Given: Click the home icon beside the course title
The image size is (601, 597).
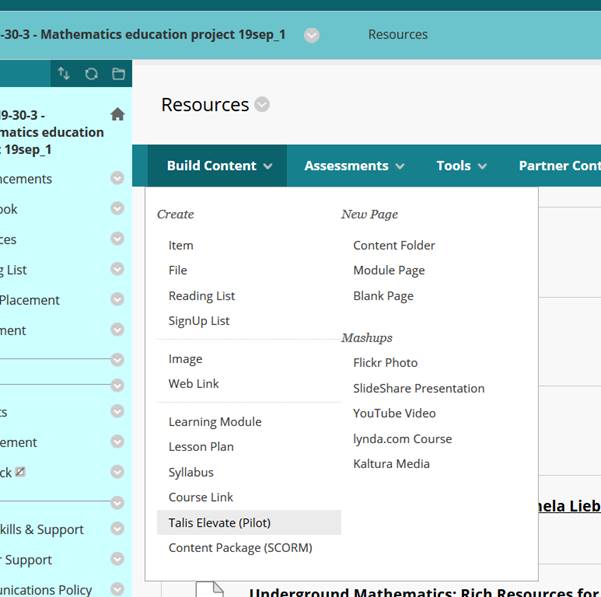Looking at the screenshot, I should [x=118, y=114].
